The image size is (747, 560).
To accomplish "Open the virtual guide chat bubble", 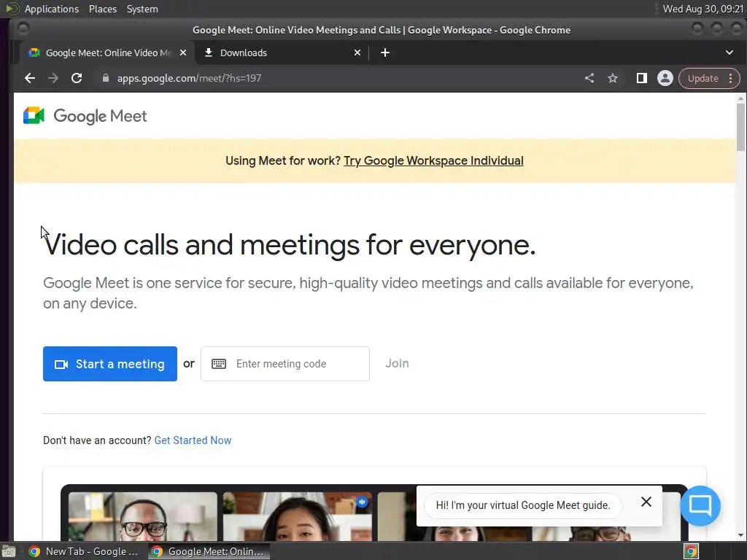I will pos(700,505).
